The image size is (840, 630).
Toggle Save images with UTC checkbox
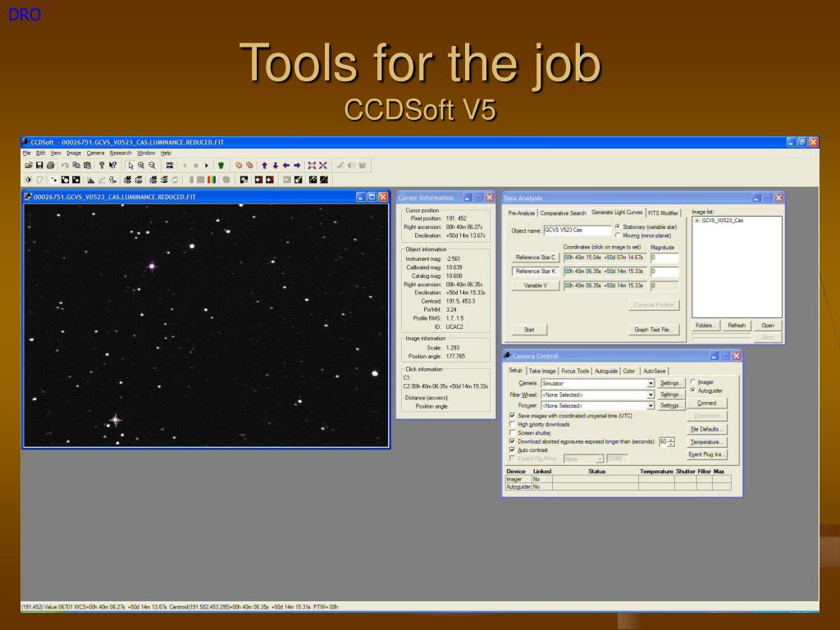[512, 416]
